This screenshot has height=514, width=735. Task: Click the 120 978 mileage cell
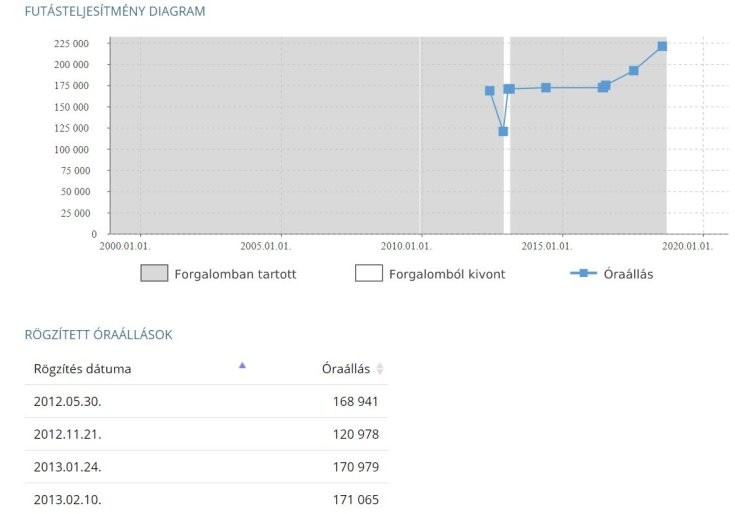pyautogui.click(x=355, y=434)
